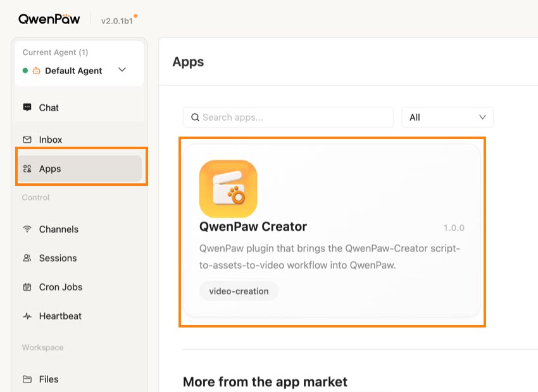Click the Heartbeat pulse icon
Screen dimensions: 538x392
[27, 316]
